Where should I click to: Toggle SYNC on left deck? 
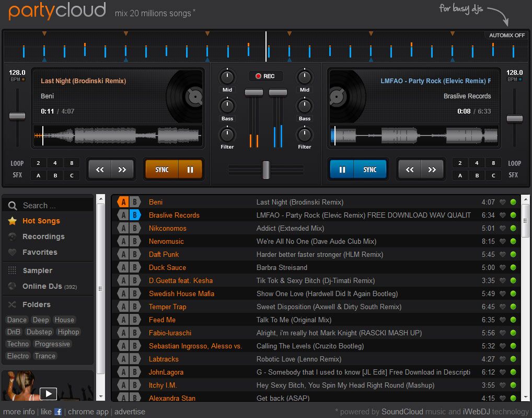click(x=162, y=170)
